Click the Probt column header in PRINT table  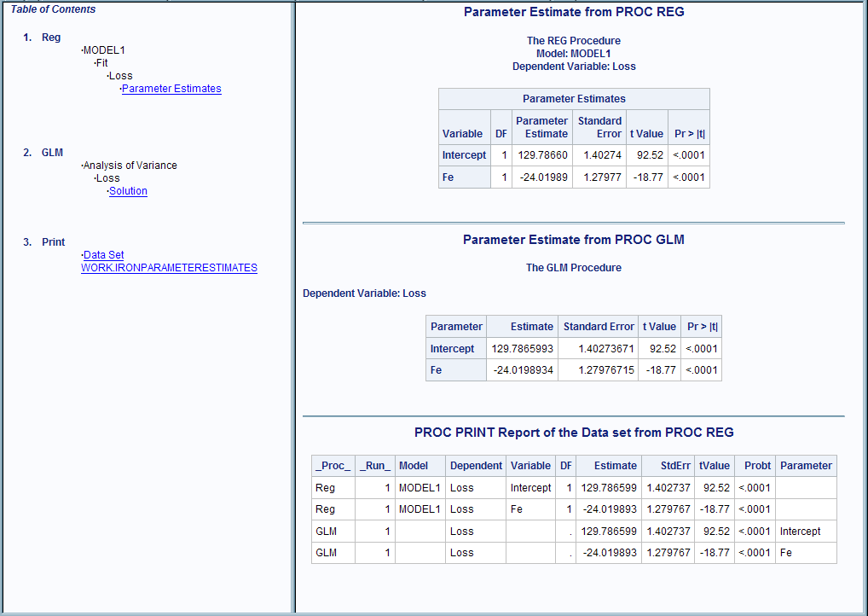(755, 466)
